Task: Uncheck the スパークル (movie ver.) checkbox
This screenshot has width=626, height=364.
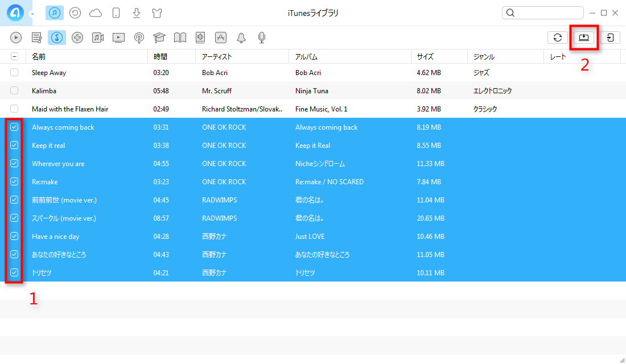Action: tap(14, 218)
